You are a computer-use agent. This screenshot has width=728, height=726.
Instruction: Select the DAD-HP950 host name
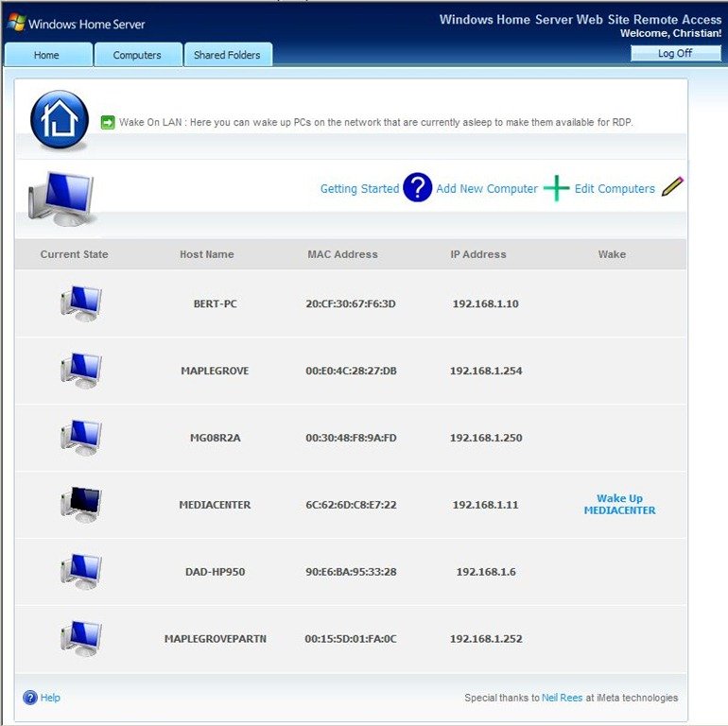click(215, 571)
